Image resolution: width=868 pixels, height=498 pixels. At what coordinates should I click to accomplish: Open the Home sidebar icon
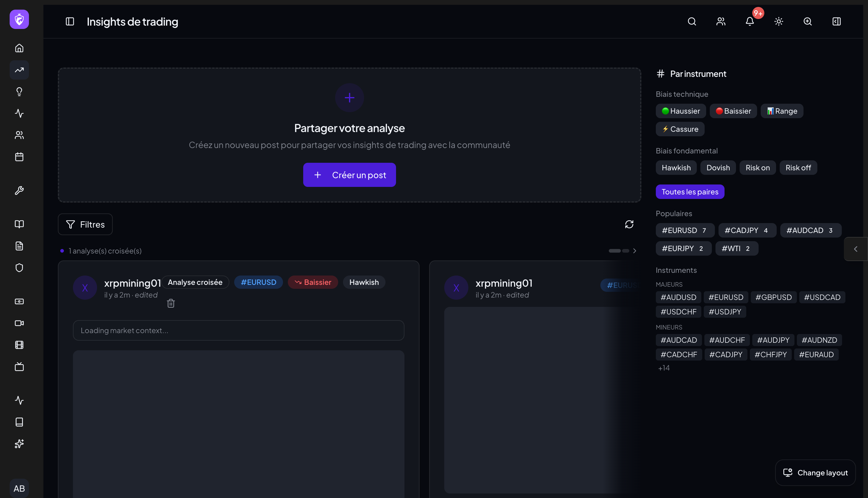(19, 48)
